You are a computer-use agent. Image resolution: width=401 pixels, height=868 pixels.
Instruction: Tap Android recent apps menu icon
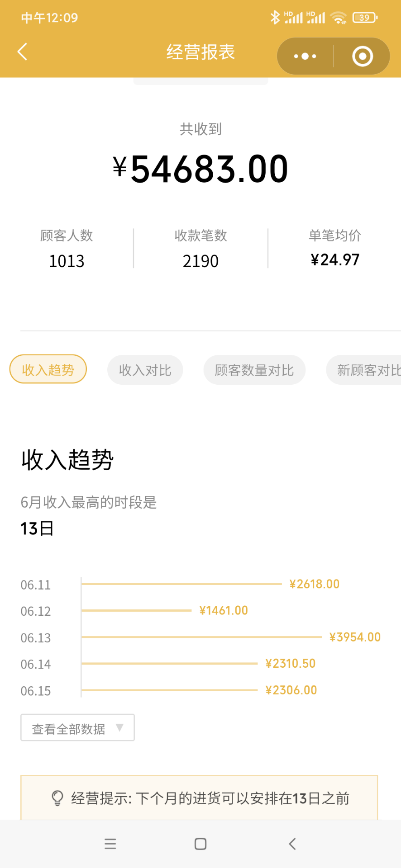(110, 844)
